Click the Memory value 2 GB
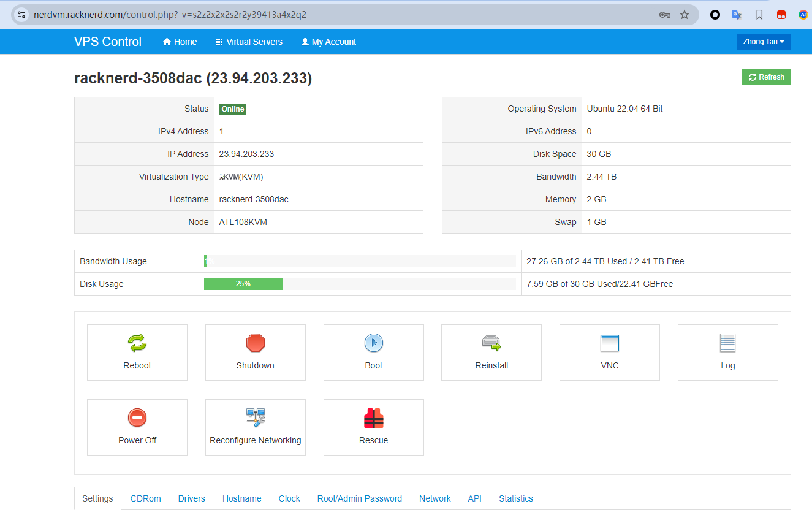 [597, 199]
